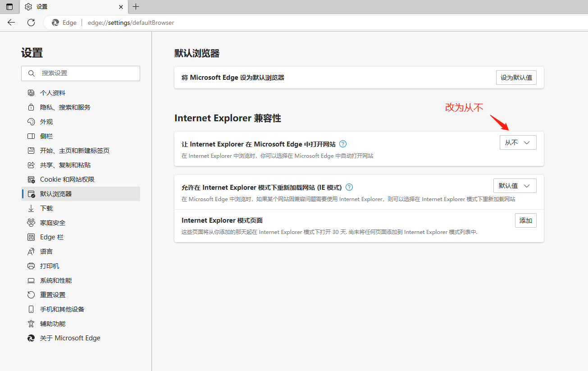Open the 从不 dropdown

pos(518,142)
